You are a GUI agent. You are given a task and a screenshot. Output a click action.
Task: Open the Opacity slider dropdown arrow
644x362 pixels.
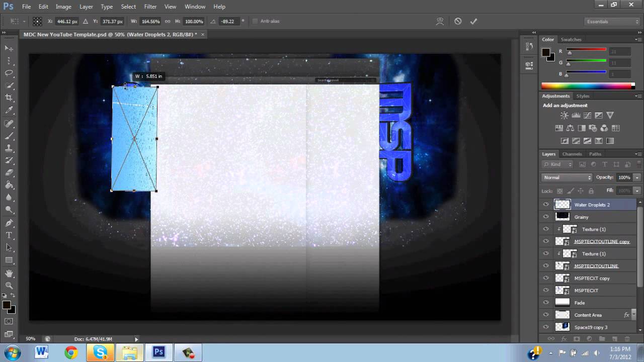point(637,177)
